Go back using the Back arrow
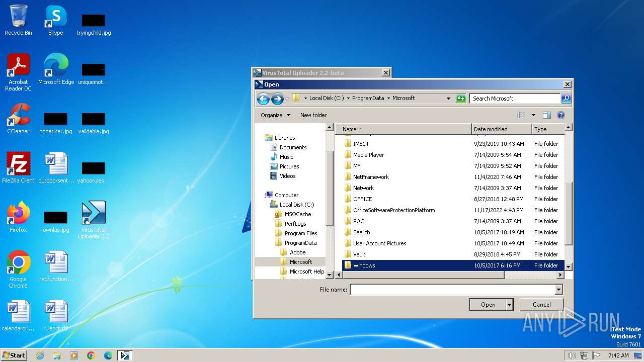This screenshot has height=362, width=644. tap(263, 99)
